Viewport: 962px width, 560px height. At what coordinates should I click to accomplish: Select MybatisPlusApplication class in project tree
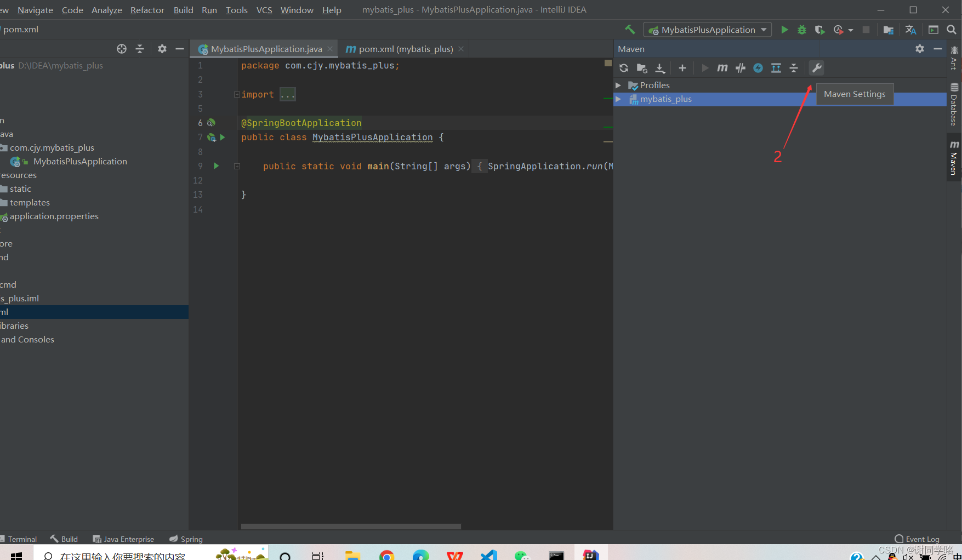pos(80,161)
